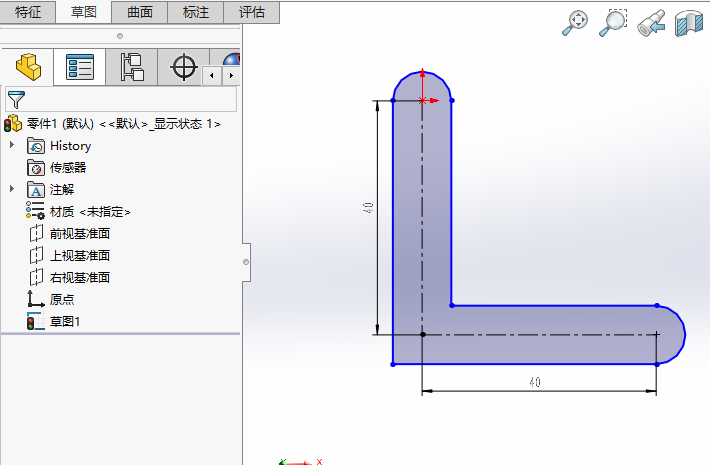
Task: Open the ConfigurationManager tab
Action: click(132, 67)
